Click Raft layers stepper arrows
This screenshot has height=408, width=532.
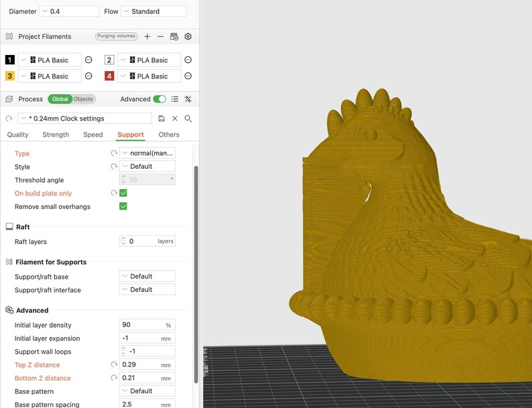click(123, 241)
